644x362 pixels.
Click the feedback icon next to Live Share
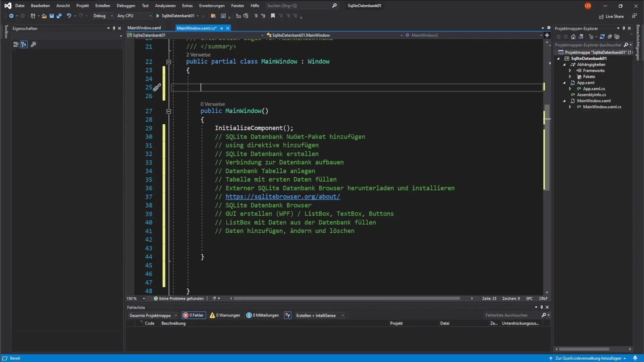634,16
